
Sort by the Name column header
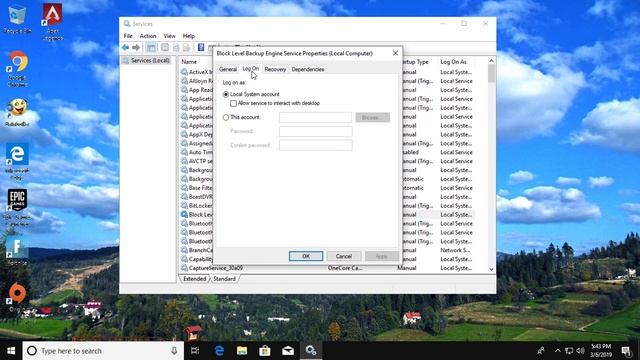coord(189,62)
